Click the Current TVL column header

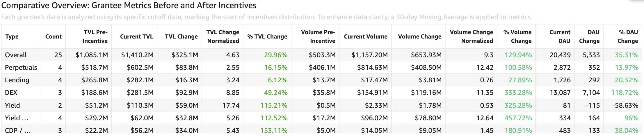coord(136,36)
